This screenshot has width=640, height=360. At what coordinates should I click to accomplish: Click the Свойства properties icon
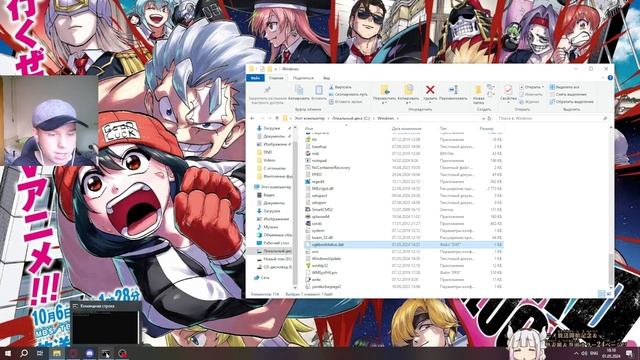coord(508,90)
